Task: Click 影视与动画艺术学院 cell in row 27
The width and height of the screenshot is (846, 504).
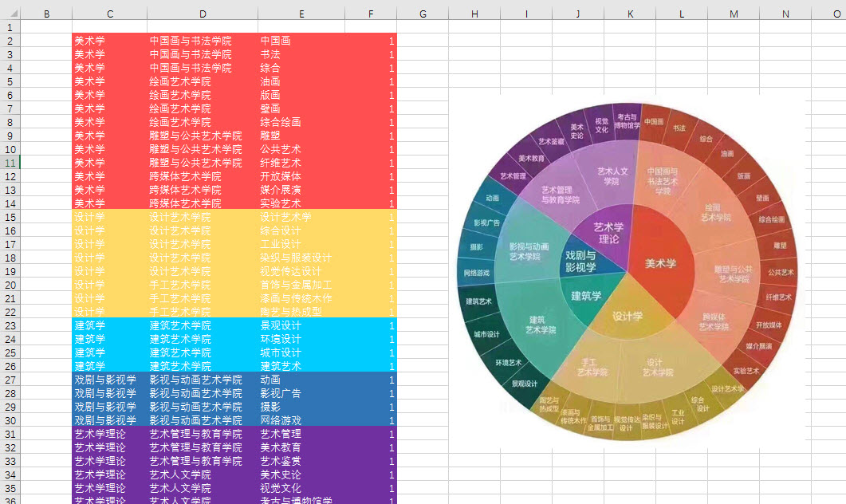Action: pos(203,380)
